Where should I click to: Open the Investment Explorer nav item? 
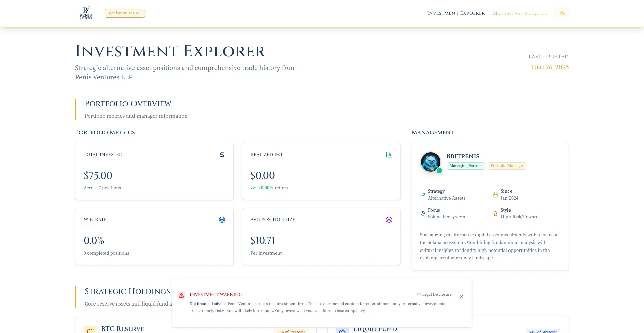point(456,13)
